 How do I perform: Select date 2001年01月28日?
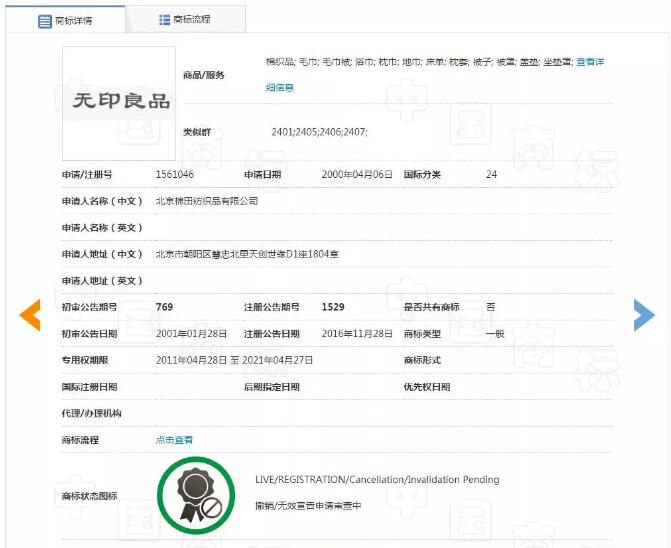point(191,334)
